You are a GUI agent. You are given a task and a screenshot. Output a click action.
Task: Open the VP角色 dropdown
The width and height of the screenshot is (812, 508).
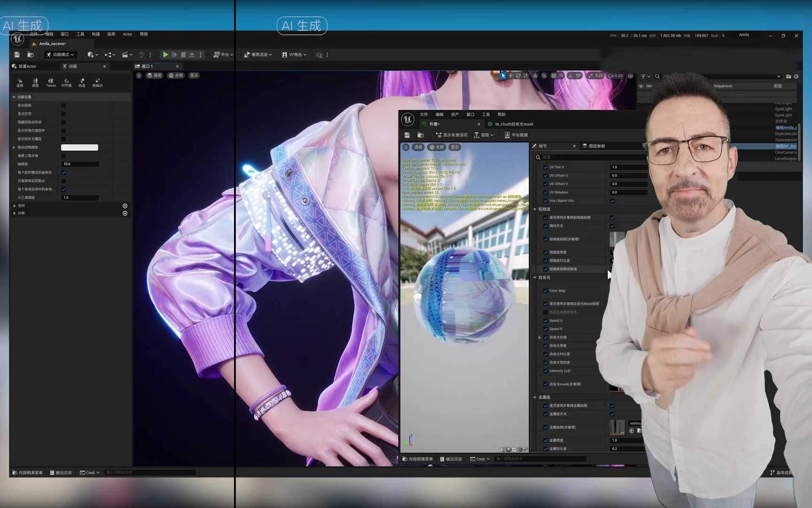coord(294,55)
